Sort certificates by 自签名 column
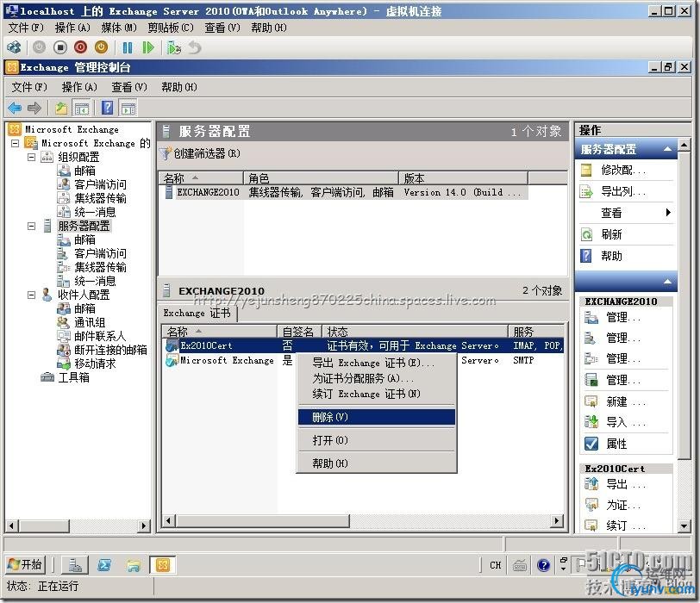The height and width of the screenshot is (603, 700). pos(299,332)
